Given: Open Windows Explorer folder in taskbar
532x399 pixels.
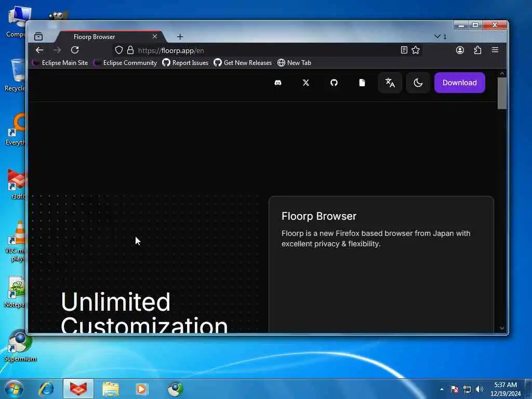Looking at the screenshot, I should [x=111, y=389].
